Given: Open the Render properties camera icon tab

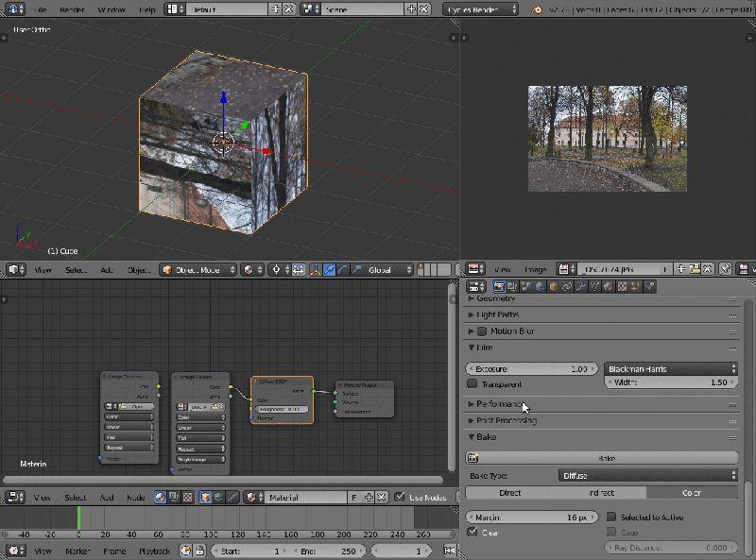Looking at the screenshot, I should tap(497, 285).
